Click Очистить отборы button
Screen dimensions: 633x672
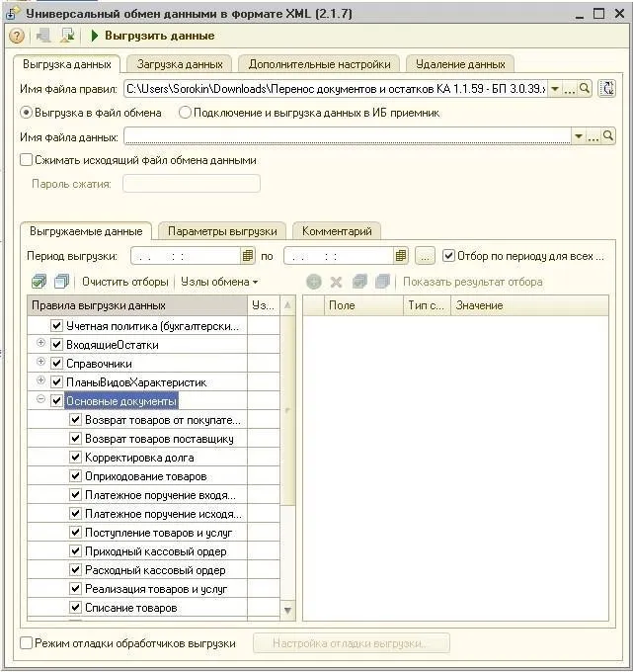click(x=125, y=282)
